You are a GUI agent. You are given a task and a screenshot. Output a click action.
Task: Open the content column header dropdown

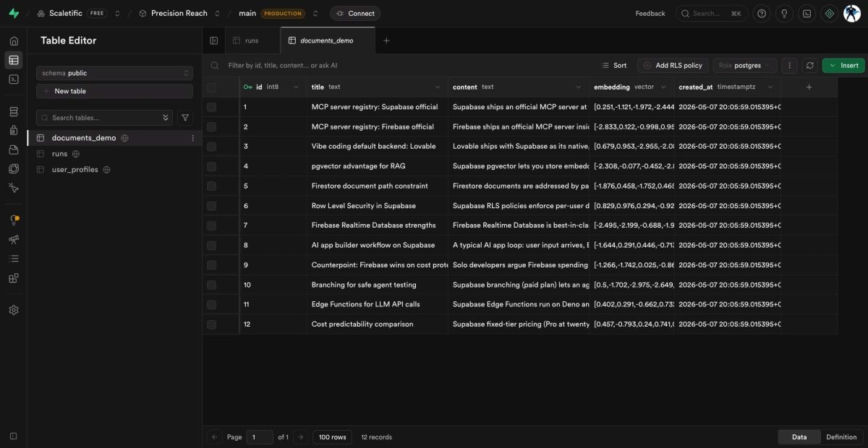(x=578, y=87)
